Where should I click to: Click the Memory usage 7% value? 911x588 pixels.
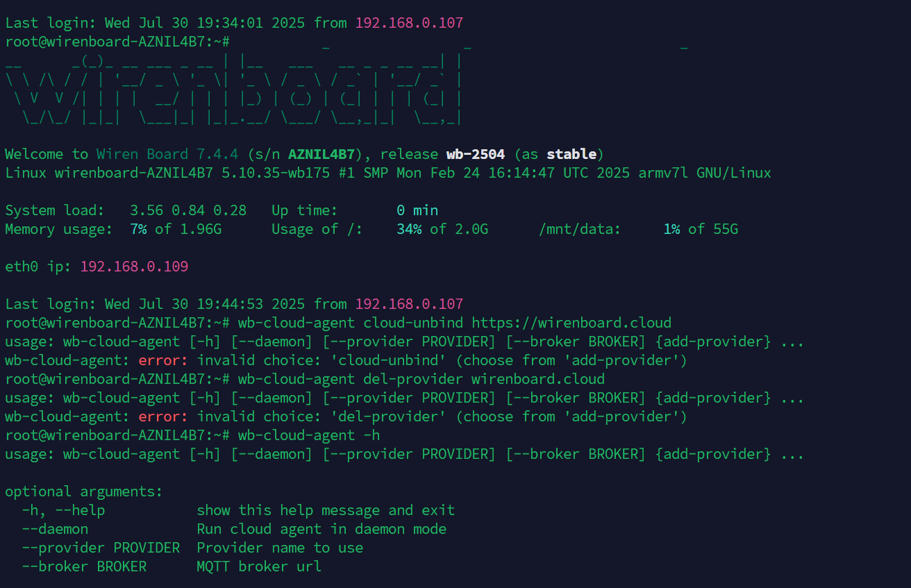pyautogui.click(x=138, y=229)
